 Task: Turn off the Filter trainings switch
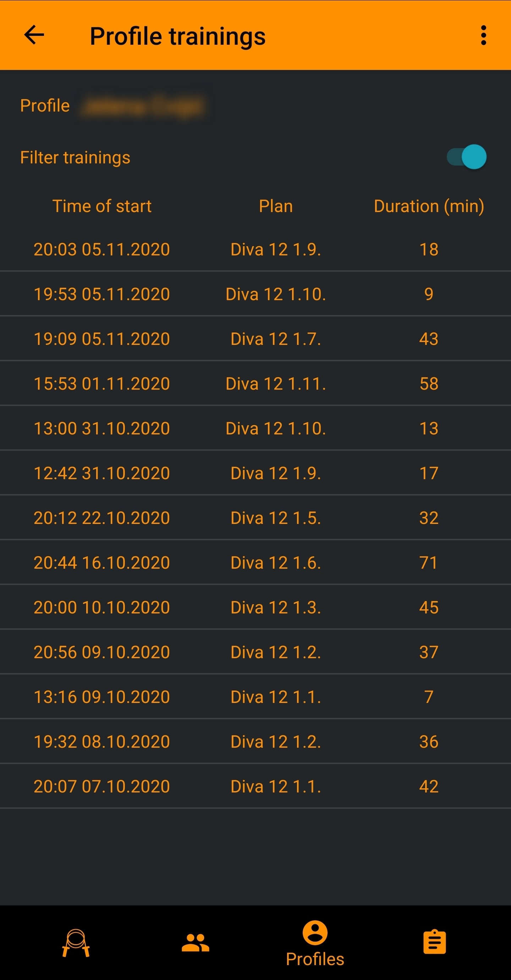point(467,157)
